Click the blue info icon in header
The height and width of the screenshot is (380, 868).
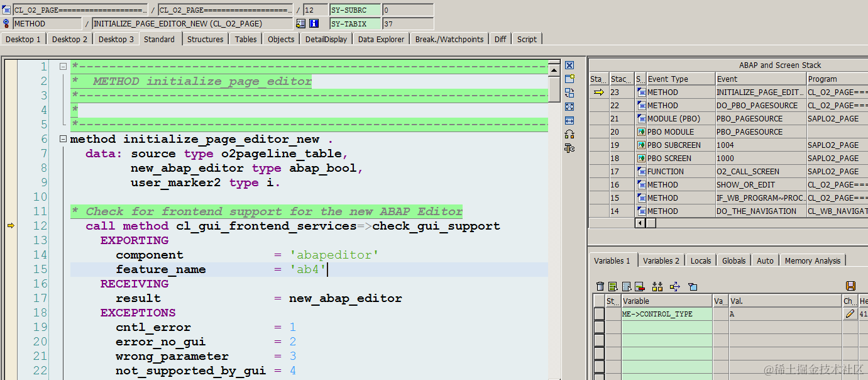(x=314, y=23)
